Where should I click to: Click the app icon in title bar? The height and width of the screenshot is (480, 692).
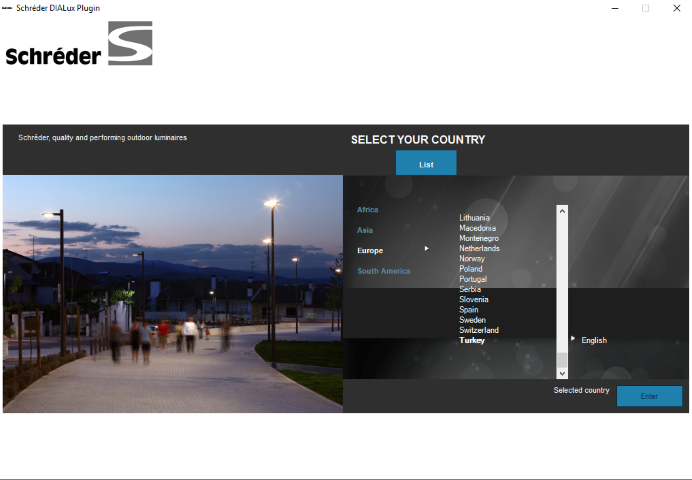[7, 8]
